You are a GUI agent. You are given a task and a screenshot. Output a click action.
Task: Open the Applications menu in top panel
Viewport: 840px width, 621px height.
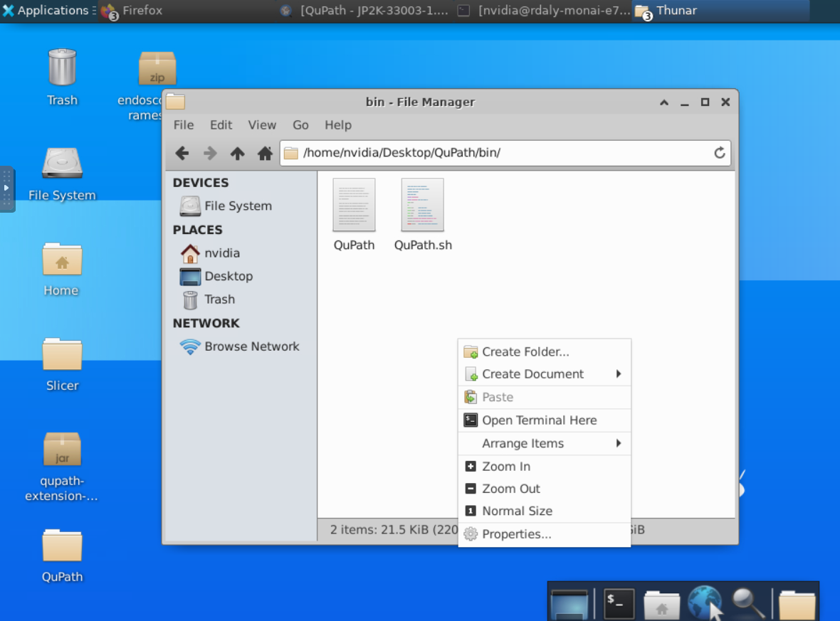46,11
